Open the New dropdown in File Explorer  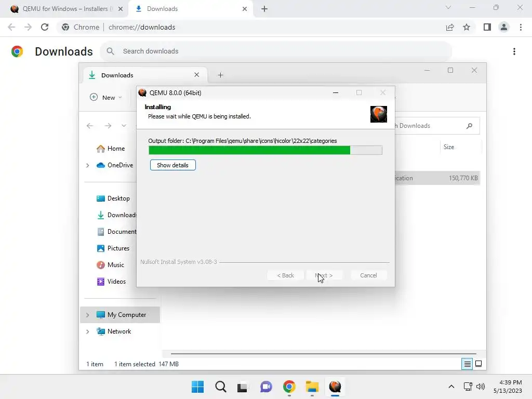[106, 97]
